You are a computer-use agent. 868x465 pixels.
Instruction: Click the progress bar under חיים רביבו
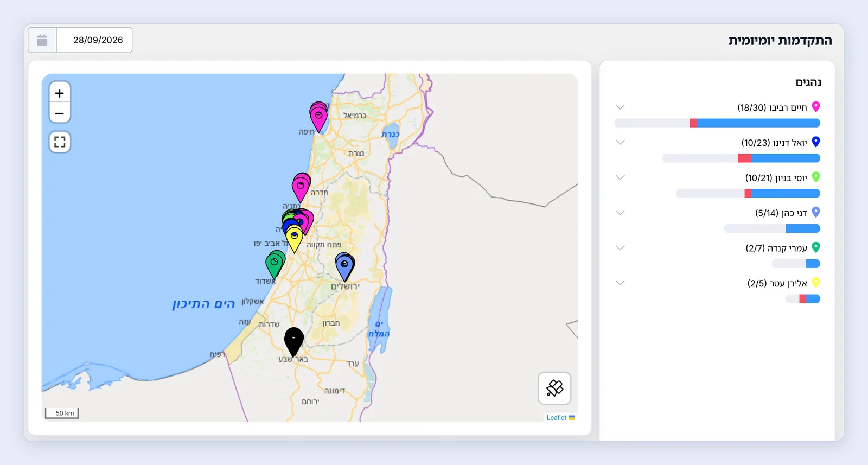717,123
